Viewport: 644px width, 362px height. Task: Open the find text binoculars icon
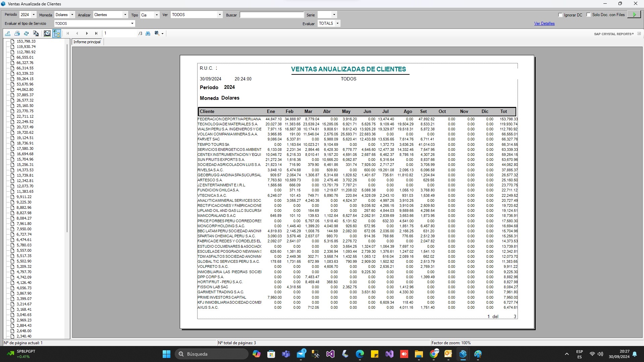pos(148,33)
